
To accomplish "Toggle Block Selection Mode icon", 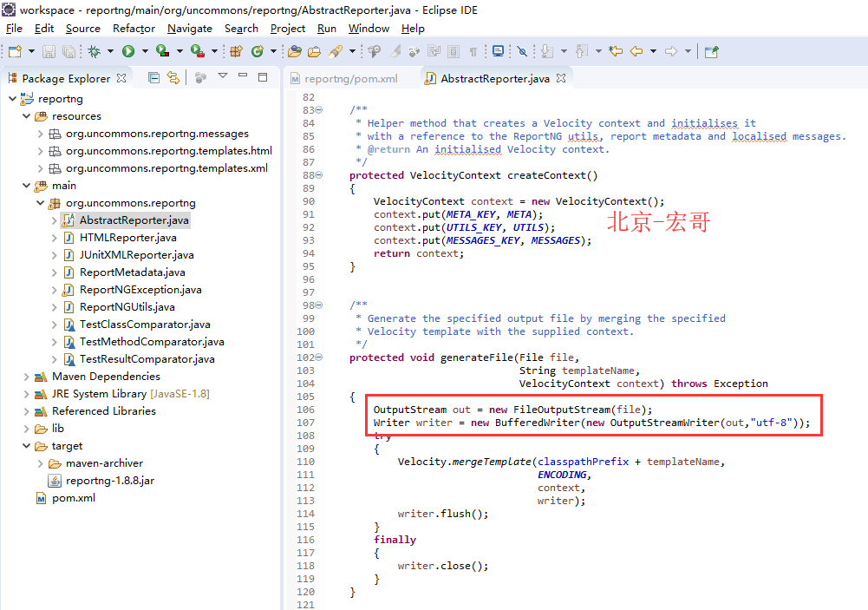I will tap(454, 51).
